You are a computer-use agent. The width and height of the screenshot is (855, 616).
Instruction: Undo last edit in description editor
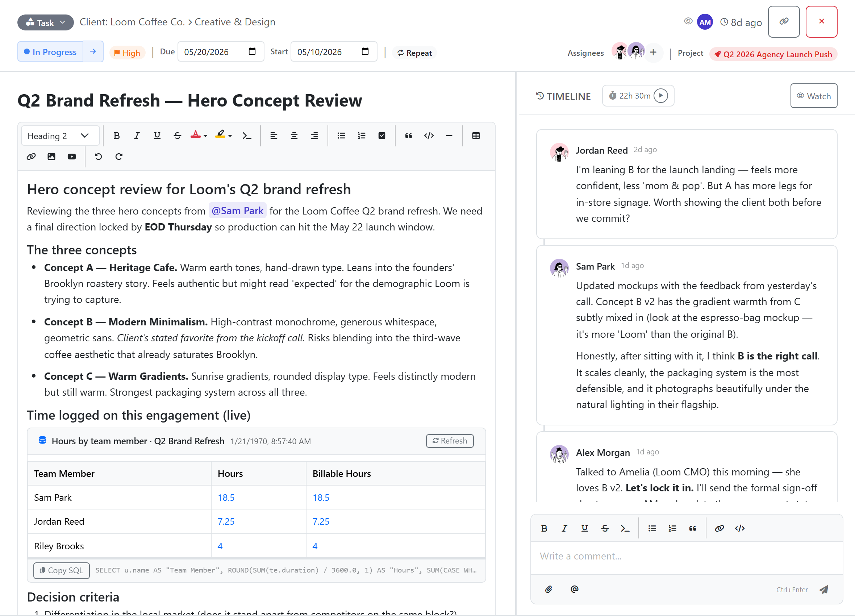[99, 157]
